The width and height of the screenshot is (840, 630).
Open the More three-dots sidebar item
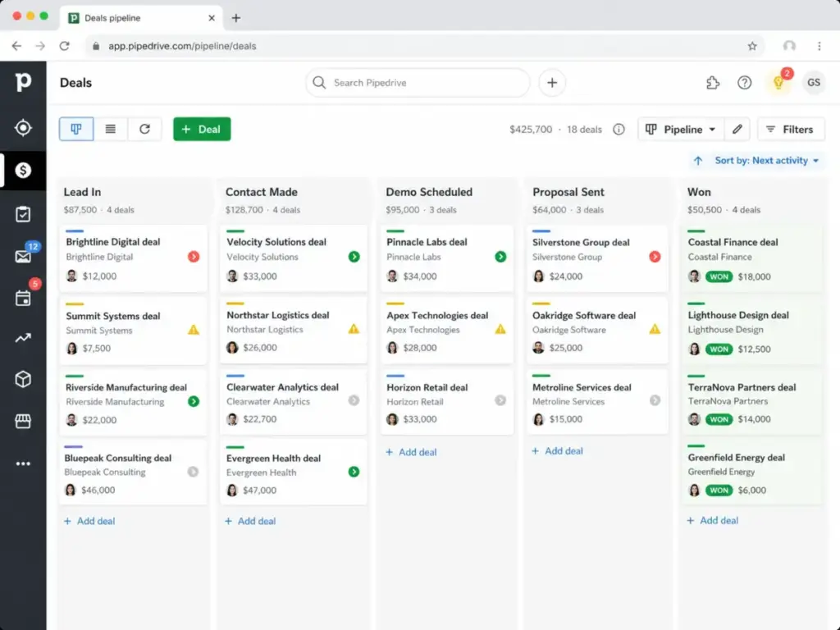(23, 463)
